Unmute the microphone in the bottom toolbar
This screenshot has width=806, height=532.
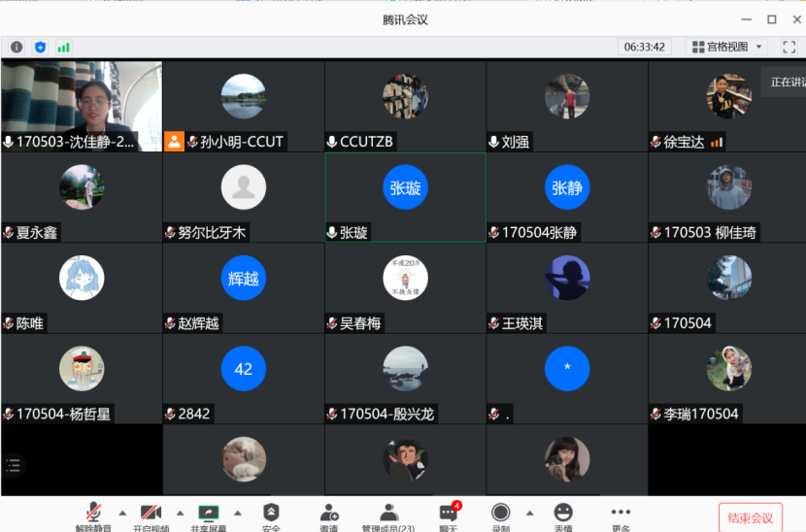[93, 515]
